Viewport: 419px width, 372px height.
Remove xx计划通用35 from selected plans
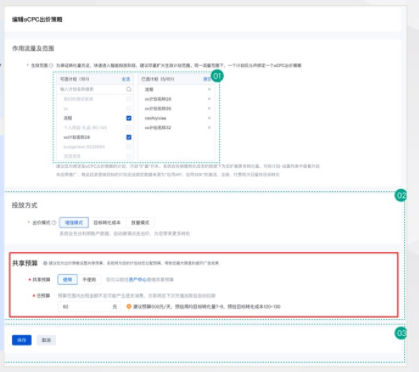pyautogui.click(x=209, y=109)
